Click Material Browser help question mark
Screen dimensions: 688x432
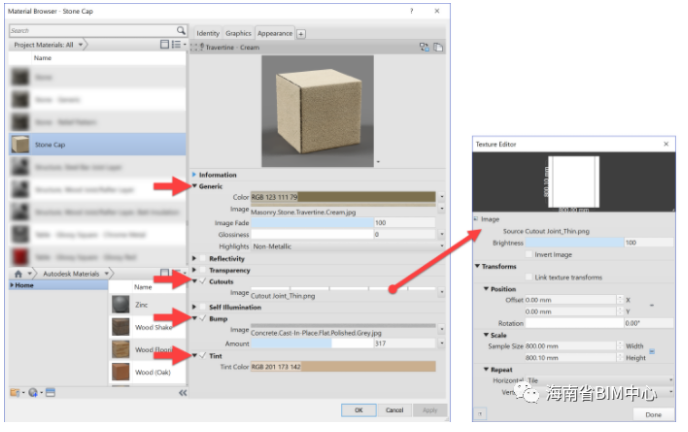[x=412, y=11]
